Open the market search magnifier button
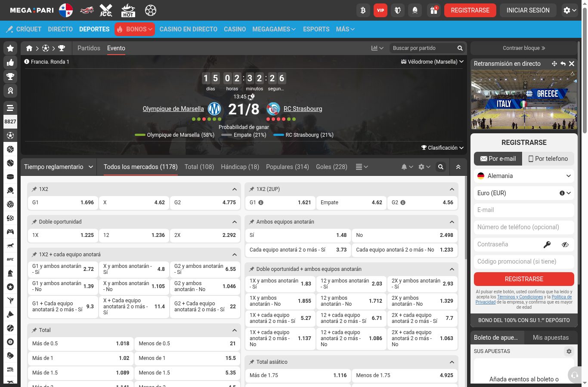The height and width of the screenshot is (387, 588). (x=441, y=167)
